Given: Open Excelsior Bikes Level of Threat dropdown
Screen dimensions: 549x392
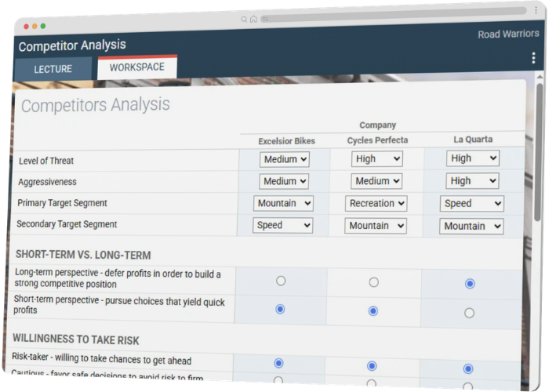Looking at the screenshot, I should (284, 159).
